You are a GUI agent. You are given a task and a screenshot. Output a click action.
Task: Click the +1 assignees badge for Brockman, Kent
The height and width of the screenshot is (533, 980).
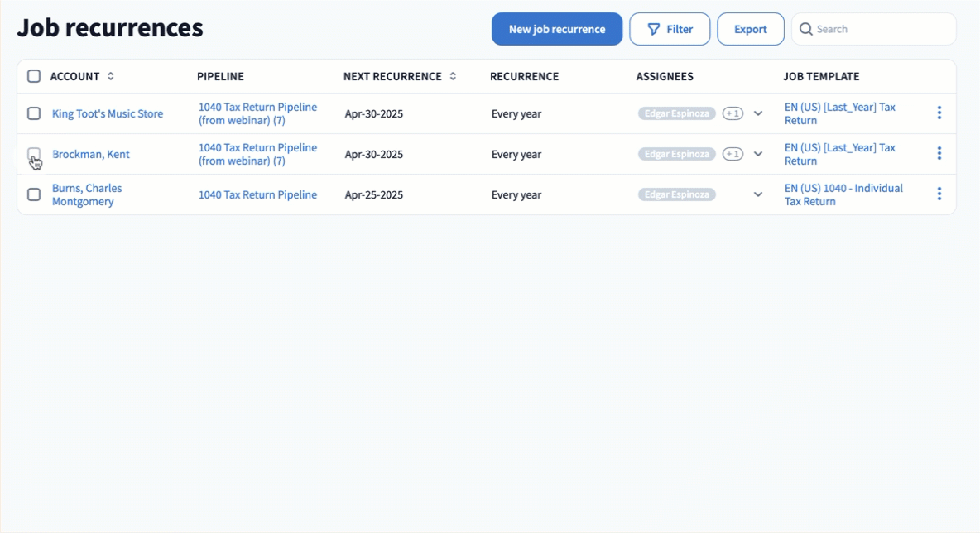(x=733, y=154)
